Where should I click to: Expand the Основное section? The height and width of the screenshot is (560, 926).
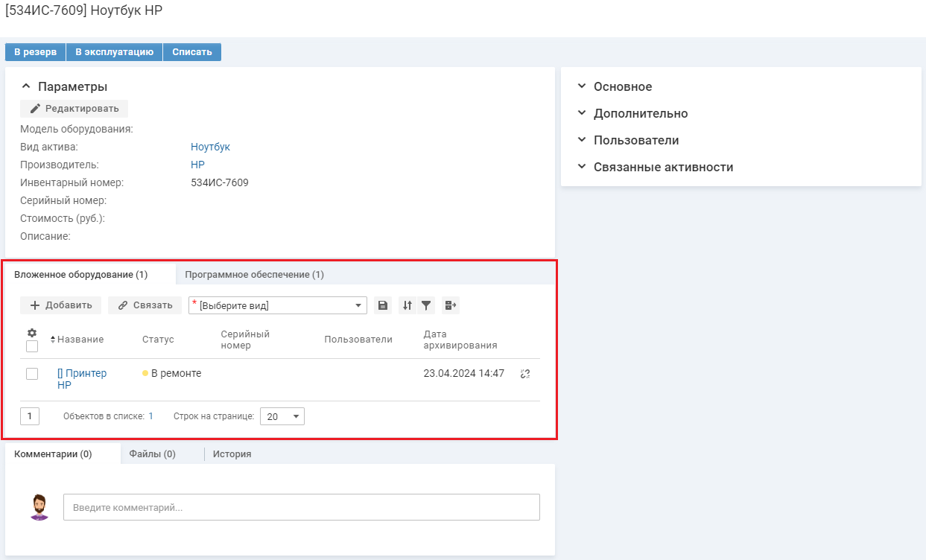622,86
